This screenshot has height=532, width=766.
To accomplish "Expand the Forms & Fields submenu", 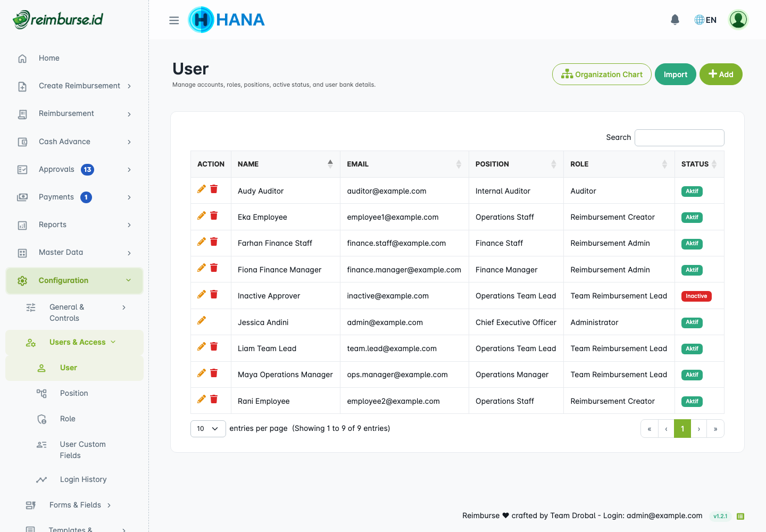I will [74, 505].
